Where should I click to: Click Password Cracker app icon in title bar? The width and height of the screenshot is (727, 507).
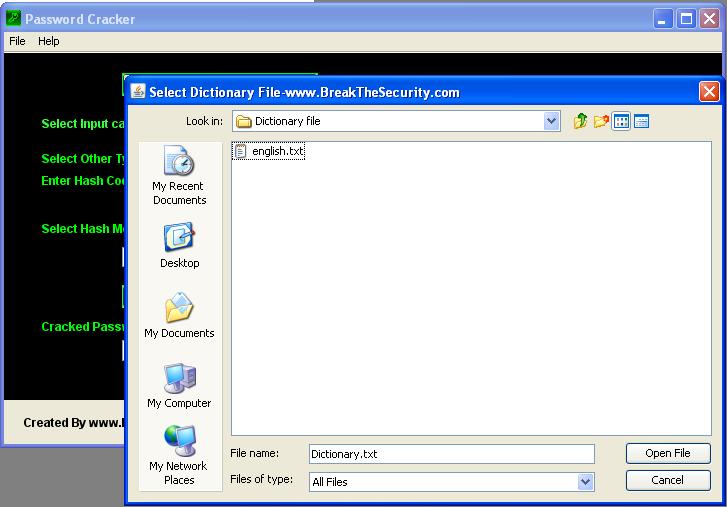[13, 19]
